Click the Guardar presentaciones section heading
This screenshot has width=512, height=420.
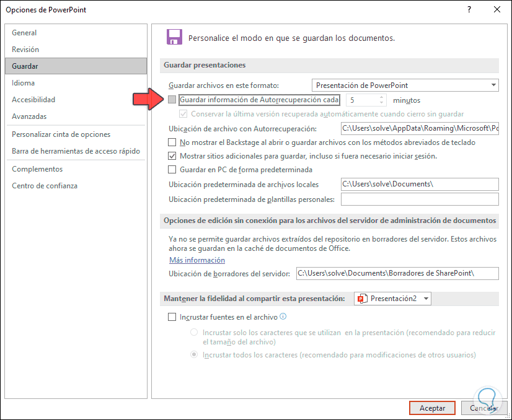click(205, 65)
